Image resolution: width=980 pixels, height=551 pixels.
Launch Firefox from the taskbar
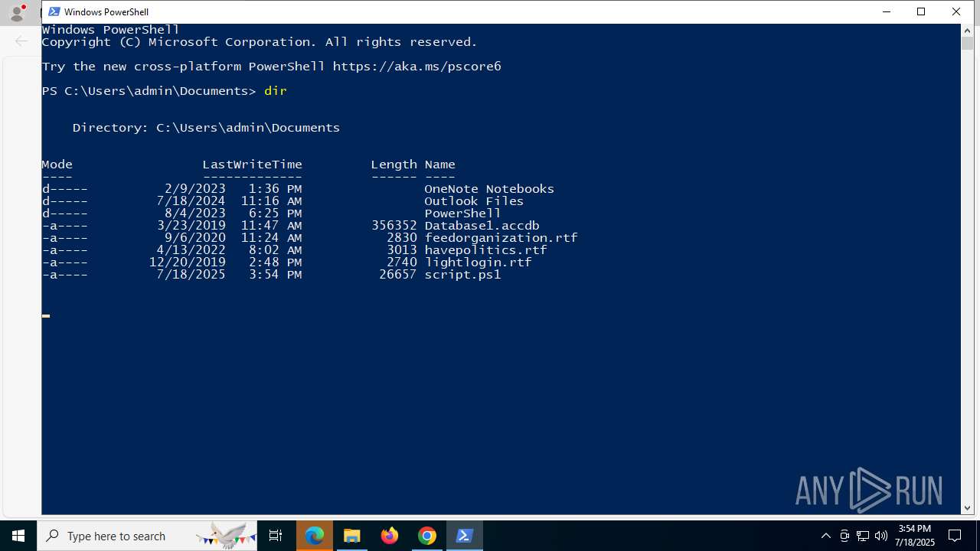pos(390,536)
